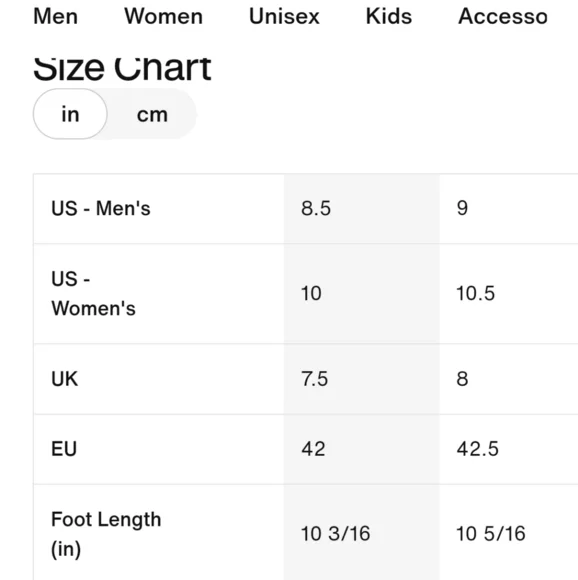Click the US Women's 10 cell

point(362,294)
